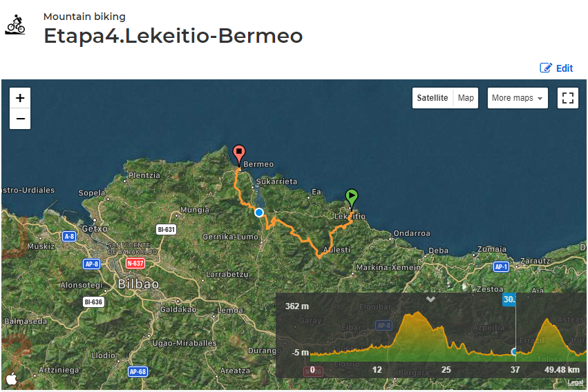Switch to Map view
Viewport: 588px width, 392px height.
(x=466, y=98)
